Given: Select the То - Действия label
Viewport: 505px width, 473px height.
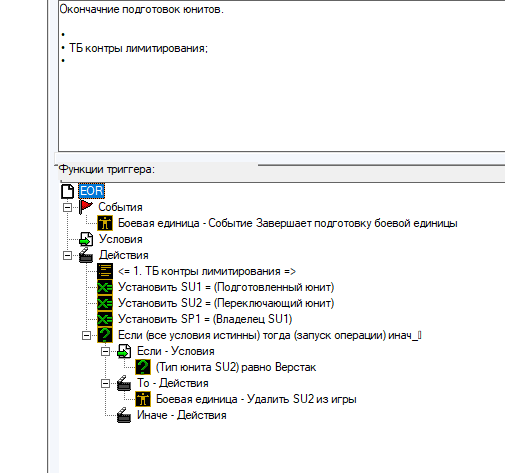Looking at the screenshot, I should pyautogui.click(x=173, y=383).
